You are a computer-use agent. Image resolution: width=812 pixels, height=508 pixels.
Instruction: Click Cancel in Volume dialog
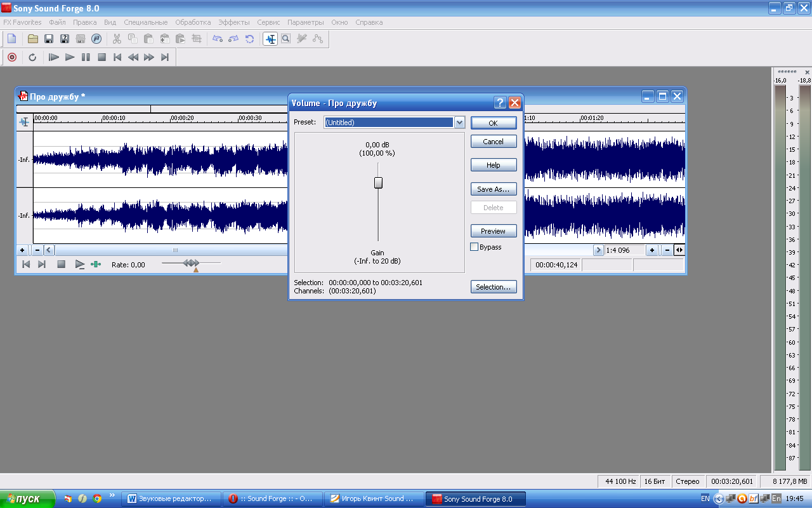[494, 142]
